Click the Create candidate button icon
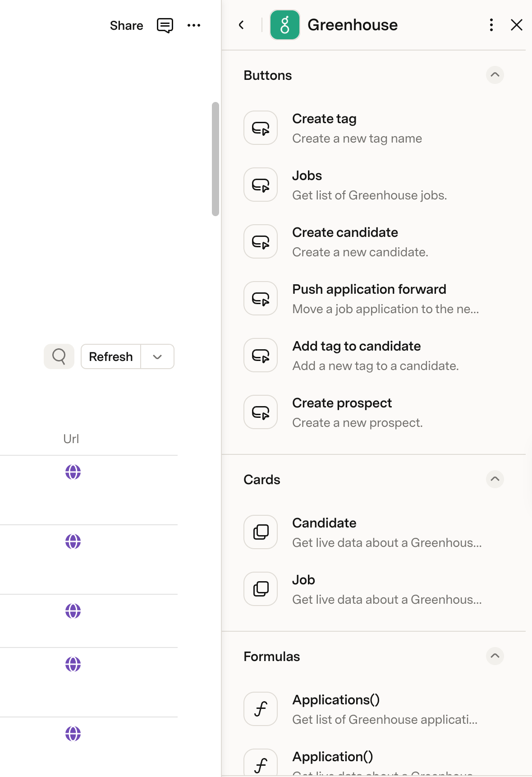This screenshot has width=532, height=777. coord(261,241)
